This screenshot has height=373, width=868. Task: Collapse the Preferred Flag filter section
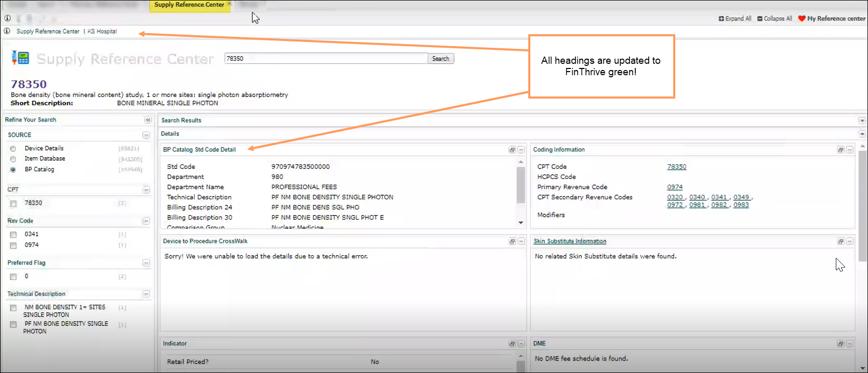[146, 264]
